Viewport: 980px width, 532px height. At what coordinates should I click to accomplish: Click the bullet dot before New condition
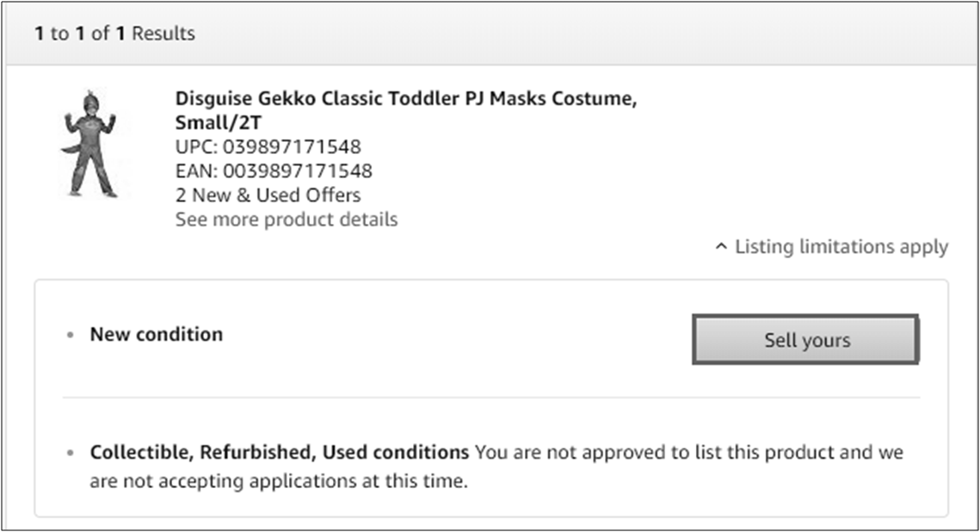click(x=71, y=335)
